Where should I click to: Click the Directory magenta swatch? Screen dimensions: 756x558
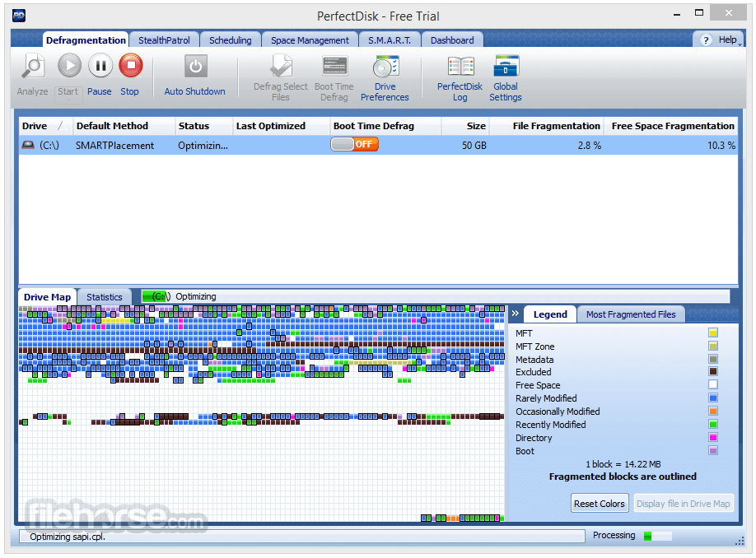coord(713,437)
